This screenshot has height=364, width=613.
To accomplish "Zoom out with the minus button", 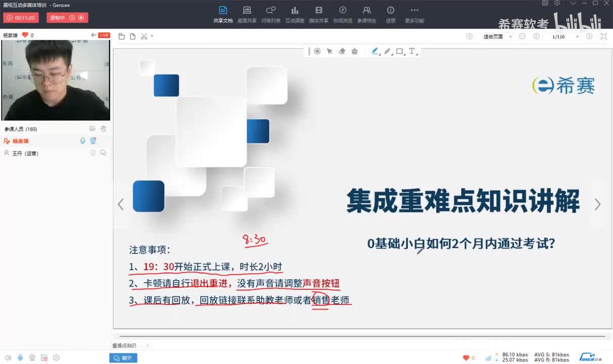I will pyautogui.click(x=522, y=36).
